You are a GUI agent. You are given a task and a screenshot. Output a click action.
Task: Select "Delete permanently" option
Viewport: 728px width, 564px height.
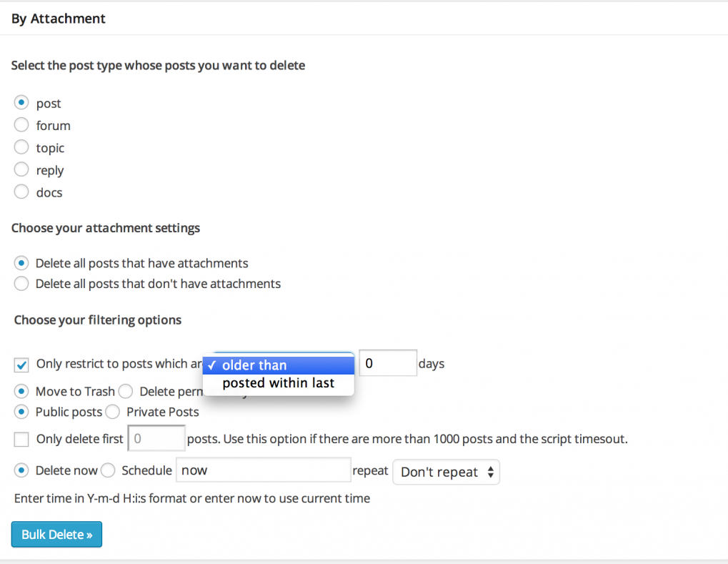coord(125,392)
